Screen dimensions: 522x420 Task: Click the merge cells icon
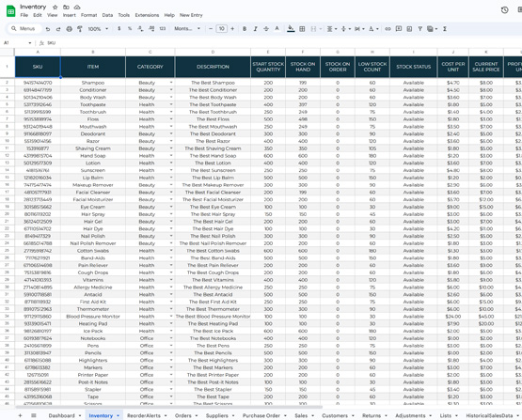[313, 29]
